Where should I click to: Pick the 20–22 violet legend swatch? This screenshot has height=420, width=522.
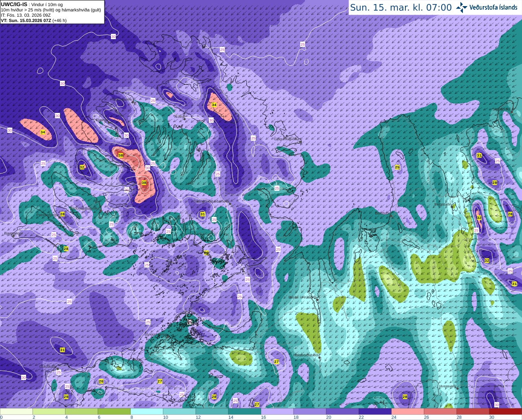[343, 411]
